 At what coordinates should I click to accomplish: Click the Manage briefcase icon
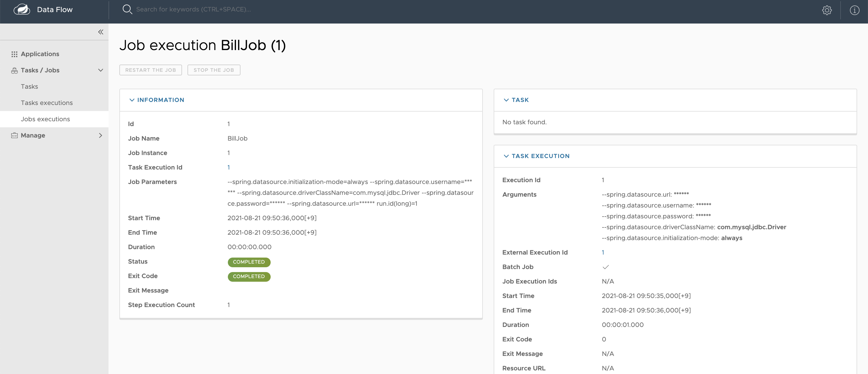(14, 135)
